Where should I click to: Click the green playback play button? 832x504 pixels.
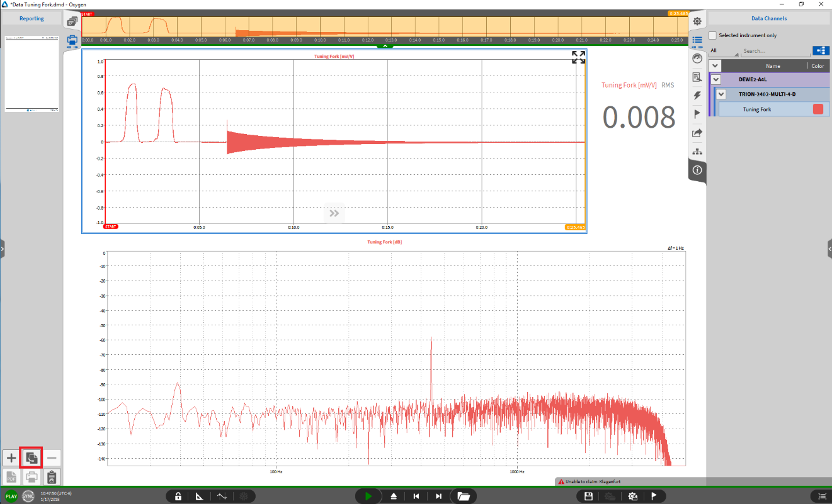[368, 496]
